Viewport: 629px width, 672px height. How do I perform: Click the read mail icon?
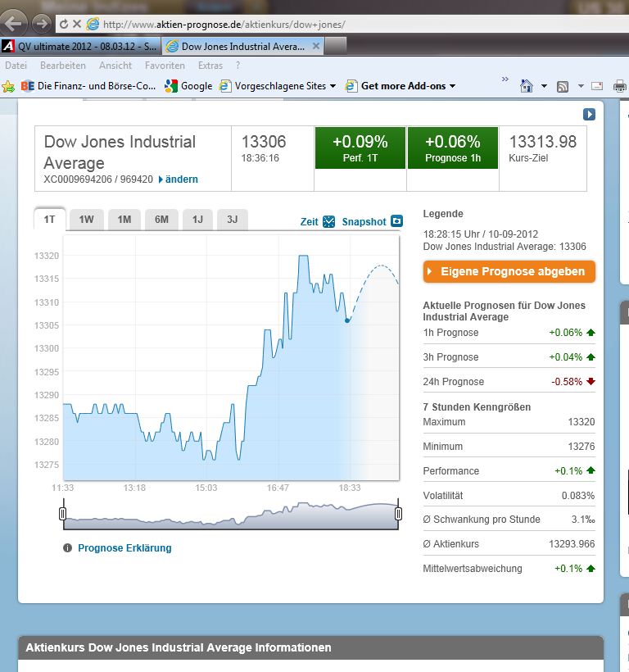[597, 86]
